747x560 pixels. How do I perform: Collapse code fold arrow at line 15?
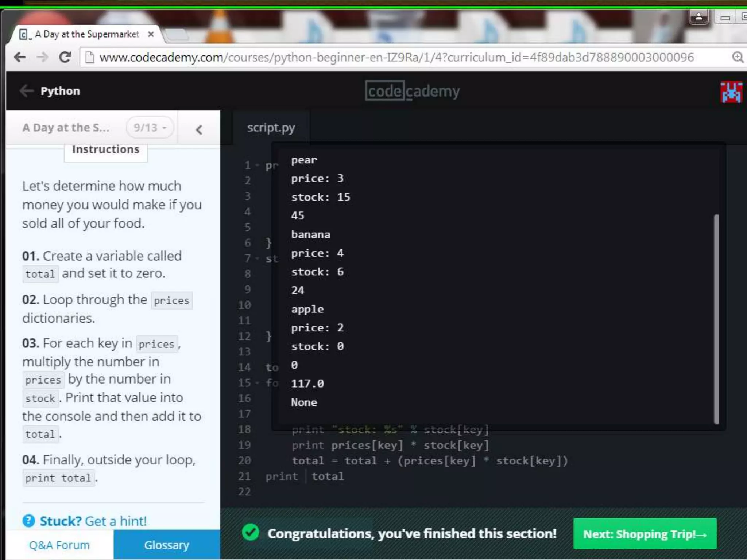258,383
